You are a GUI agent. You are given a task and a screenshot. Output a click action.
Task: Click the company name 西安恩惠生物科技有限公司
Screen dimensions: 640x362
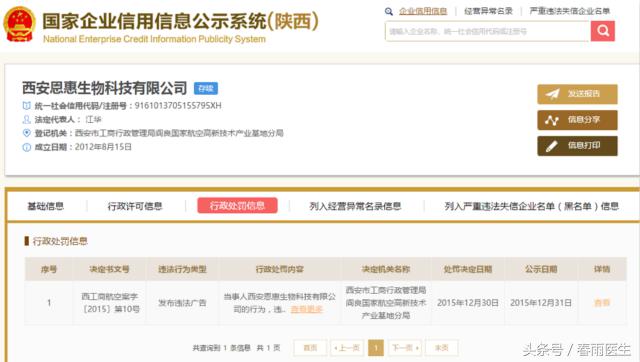tap(104, 88)
